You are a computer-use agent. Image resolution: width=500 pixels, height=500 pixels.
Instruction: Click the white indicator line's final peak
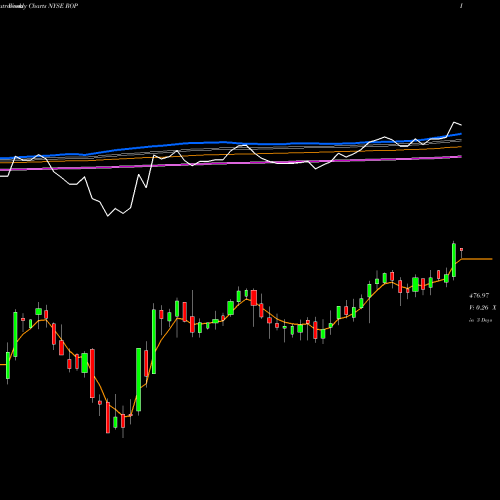tap(454, 123)
